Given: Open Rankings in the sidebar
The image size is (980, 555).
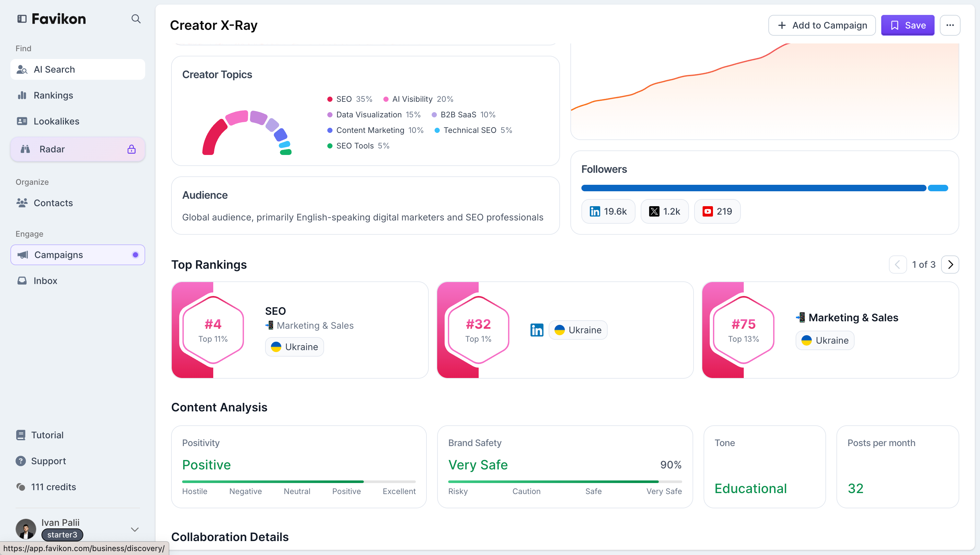Looking at the screenshot, I should [53, 95].
